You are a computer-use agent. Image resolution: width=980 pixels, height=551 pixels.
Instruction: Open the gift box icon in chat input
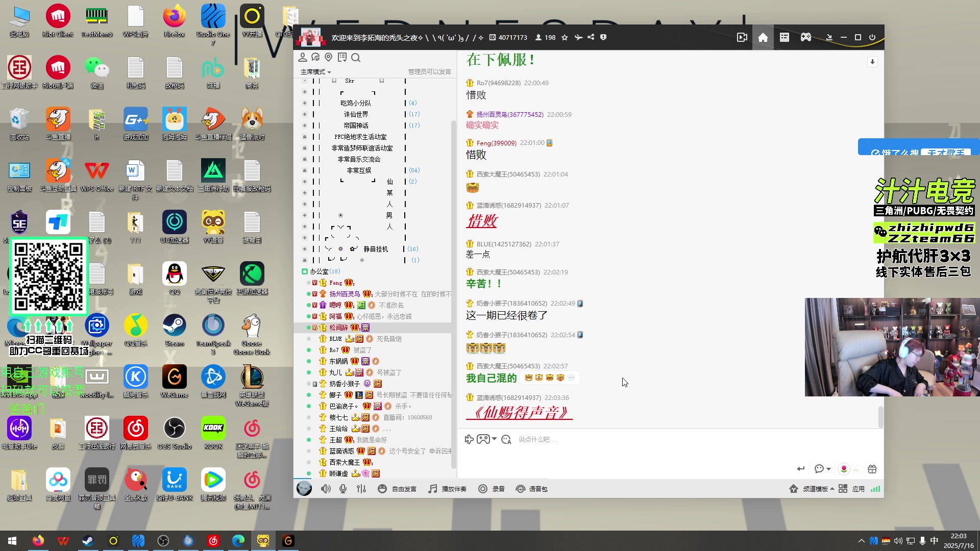coord(872,469)
